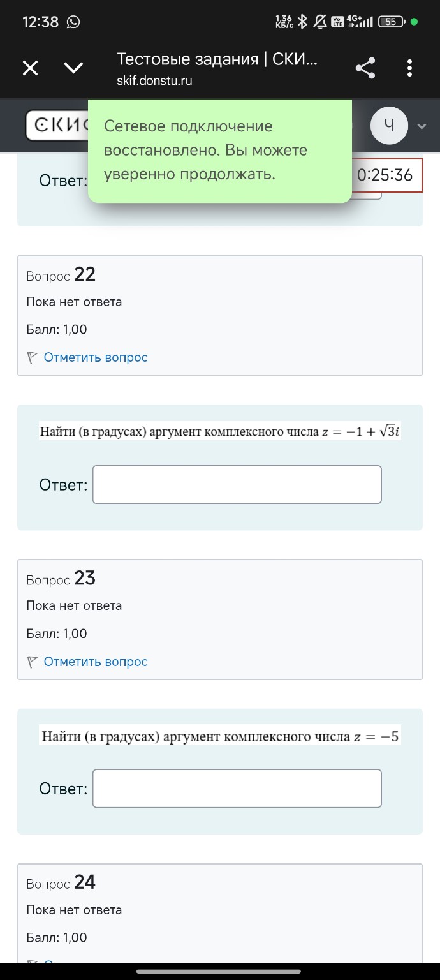This screenshot has height=980, width=440.
Task: Open the share icon in the browser toolbar
Action: tap(365, 68)
